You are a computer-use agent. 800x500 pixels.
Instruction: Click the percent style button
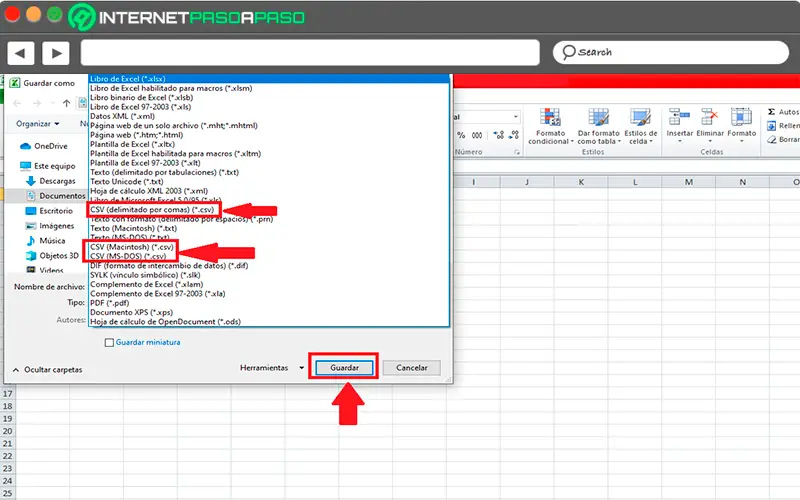pos(461,135)
